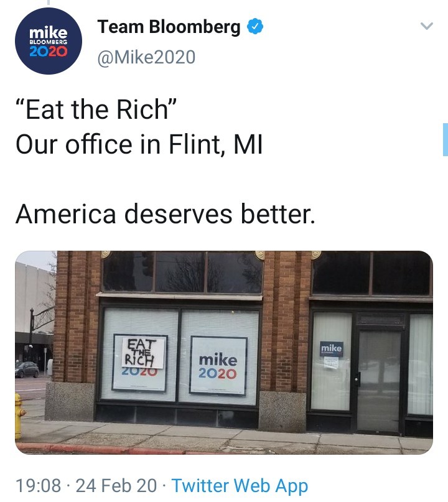Click the small mike sign beside the door
The width and height of the screenshot is (448, 502).
tap(332, 349)
